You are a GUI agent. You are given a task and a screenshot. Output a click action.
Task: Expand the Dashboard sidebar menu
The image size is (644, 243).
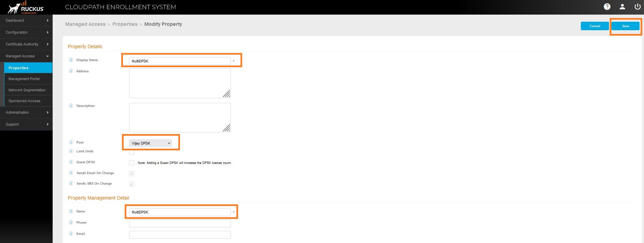[x=26, y=20]
